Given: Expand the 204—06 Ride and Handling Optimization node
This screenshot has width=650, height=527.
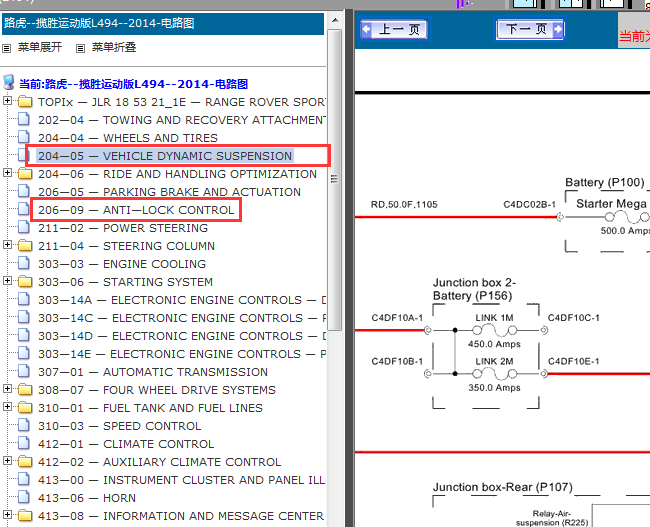Looking at the screenshot, I should (x=7, y=172).
